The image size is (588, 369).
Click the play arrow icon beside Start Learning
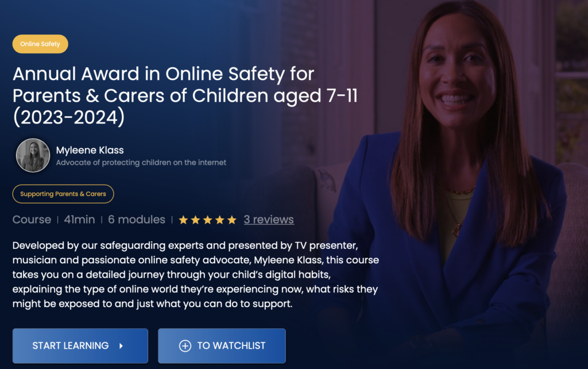[121, 346]
